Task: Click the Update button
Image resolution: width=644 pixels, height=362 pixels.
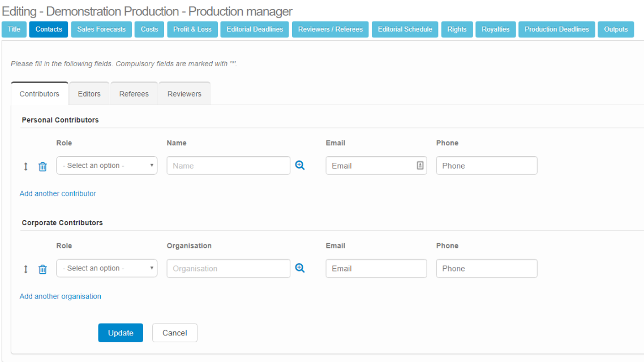Action: [x=121, y=333]
